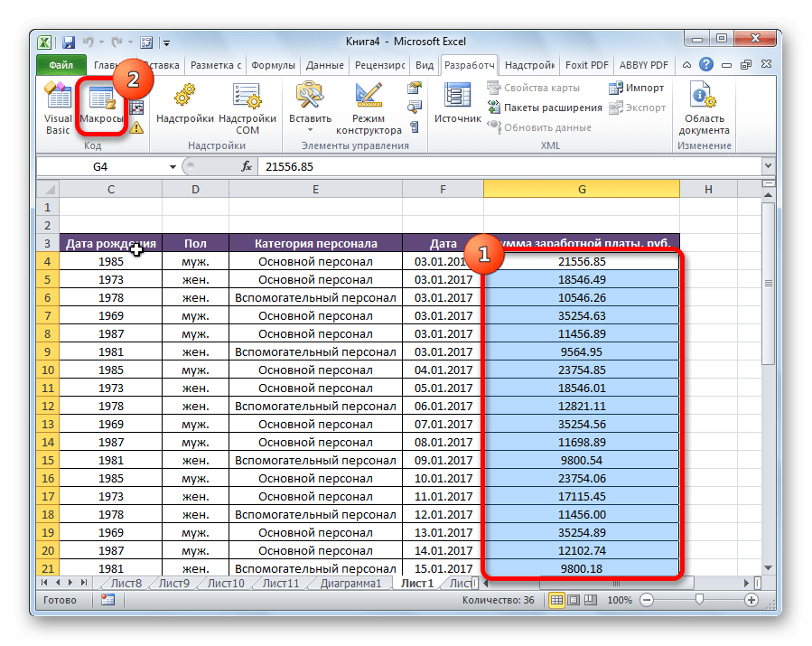This screenshot has height=646, width=812.
Task: Click the Name Box showing G4
Action: [x=101, y=167]
